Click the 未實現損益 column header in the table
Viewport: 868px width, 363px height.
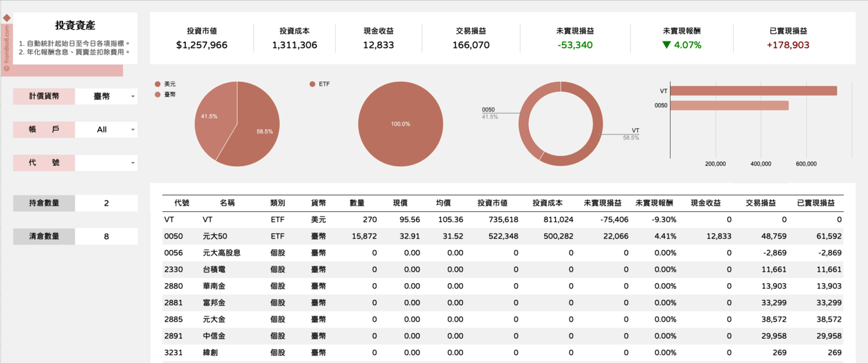tap(602, 203)
